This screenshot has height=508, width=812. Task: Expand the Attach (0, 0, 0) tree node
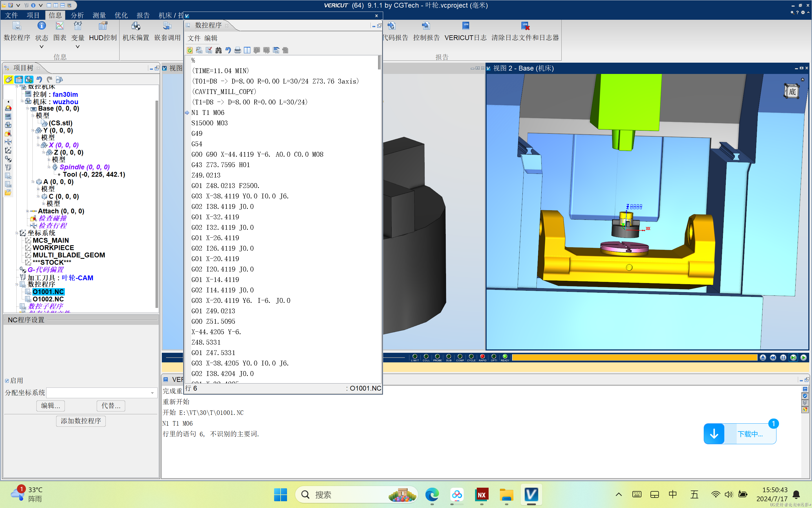point(28,211)
